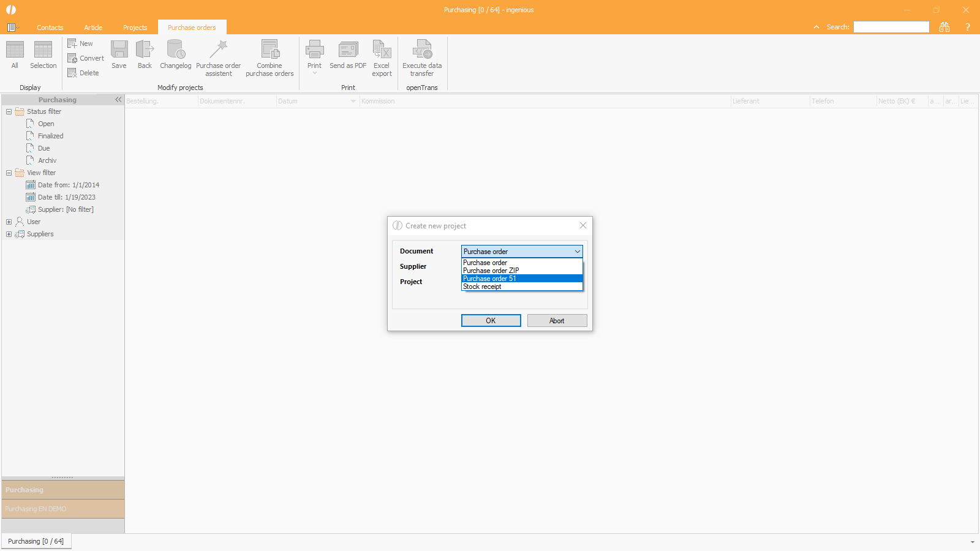The height and width of the screenshot is (551, 980).
Task: Click the Save disk icon
Action: click(119, 50)
